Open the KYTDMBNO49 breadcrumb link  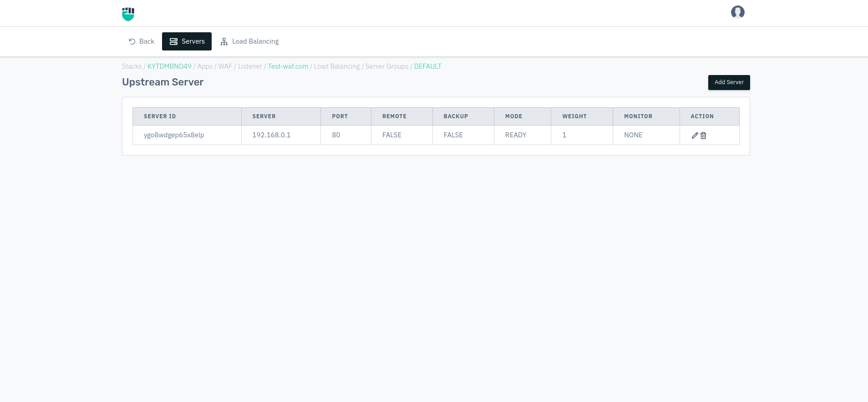point(169,66)
